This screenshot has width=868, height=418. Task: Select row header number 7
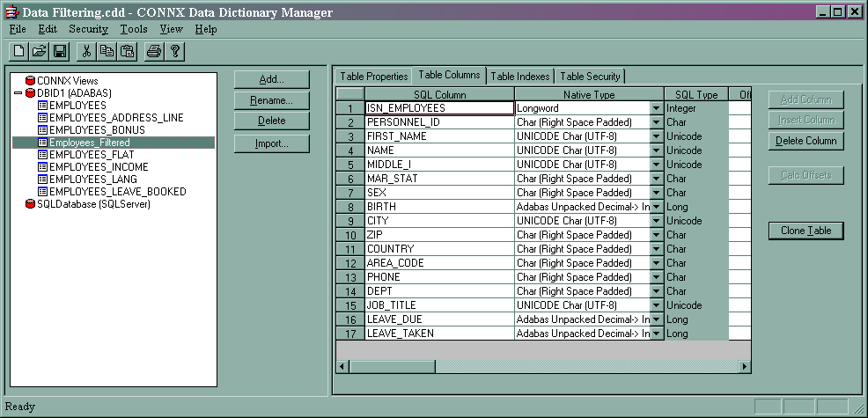pos(350,193)
